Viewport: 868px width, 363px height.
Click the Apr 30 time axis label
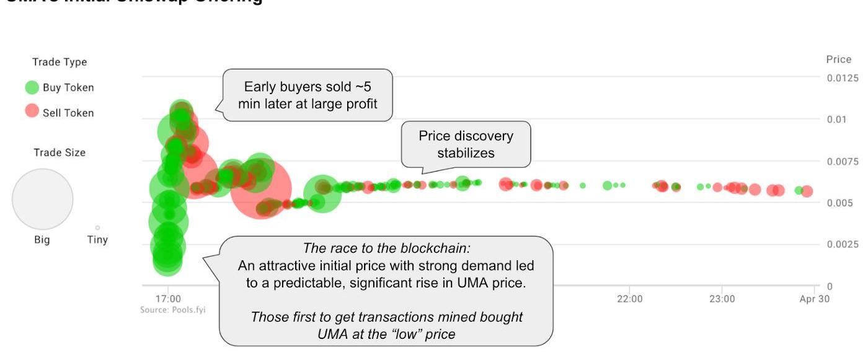click(x=813, y=299)
